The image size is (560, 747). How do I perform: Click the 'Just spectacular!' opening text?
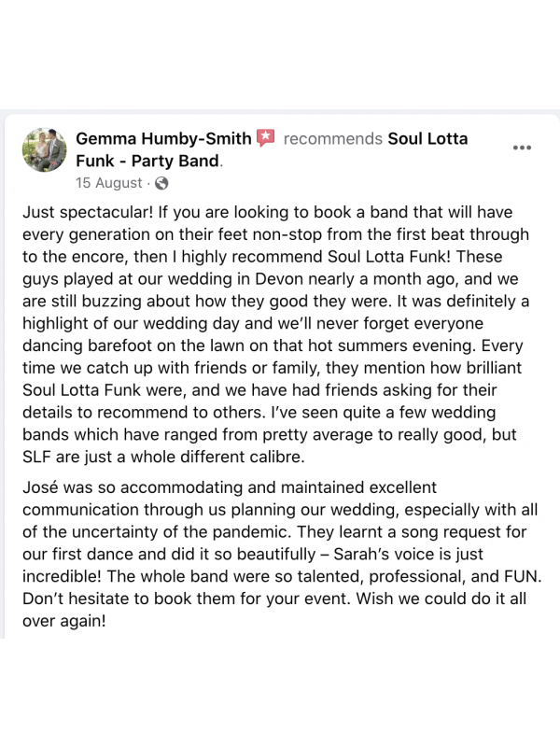point(82,213)
